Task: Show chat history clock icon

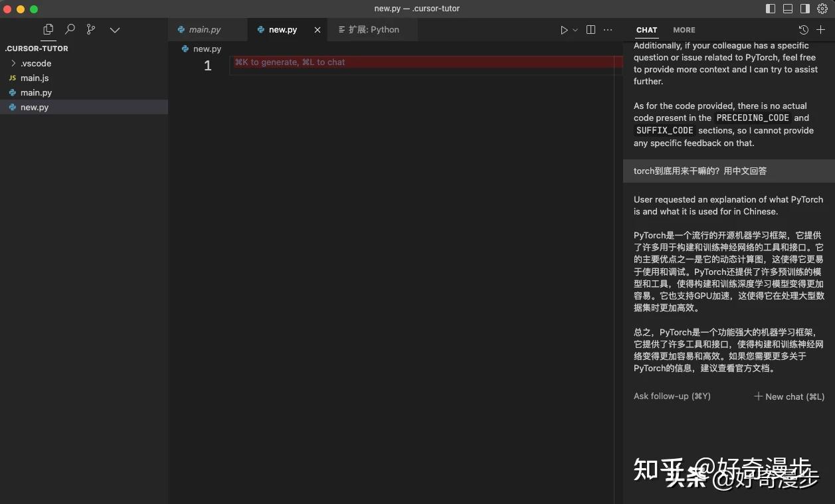Action: [x=803, y=30]
